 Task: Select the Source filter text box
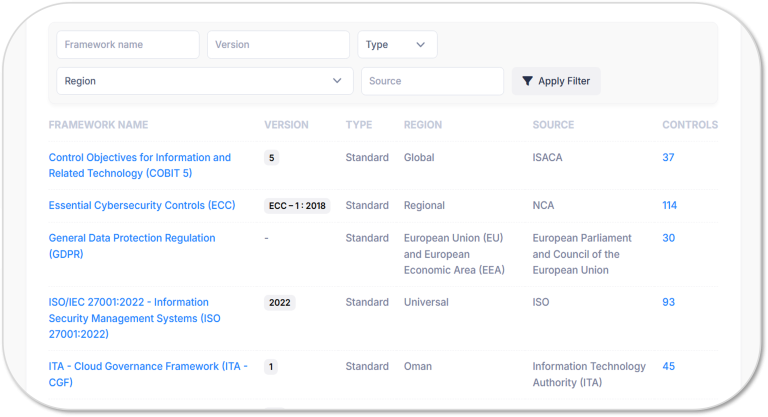coord(432,81)
